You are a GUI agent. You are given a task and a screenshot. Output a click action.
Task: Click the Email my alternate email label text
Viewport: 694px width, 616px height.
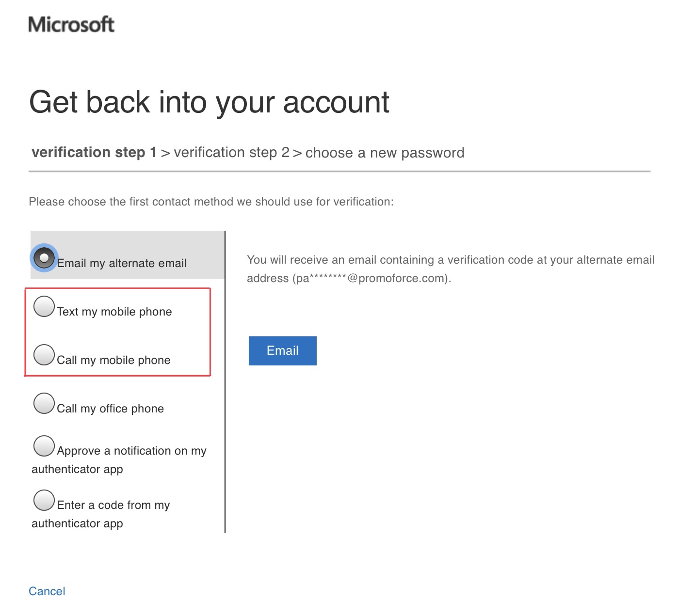pos(121,263)
